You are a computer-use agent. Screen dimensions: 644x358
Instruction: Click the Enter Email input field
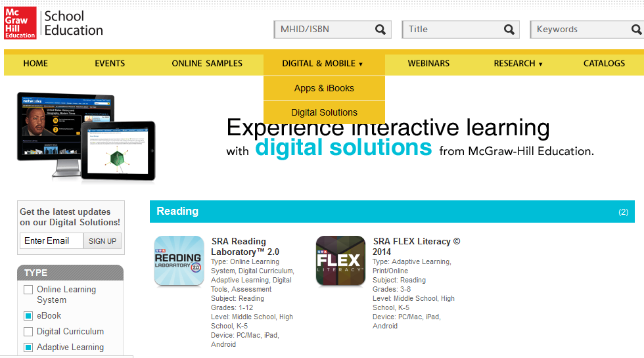[51, 241]
